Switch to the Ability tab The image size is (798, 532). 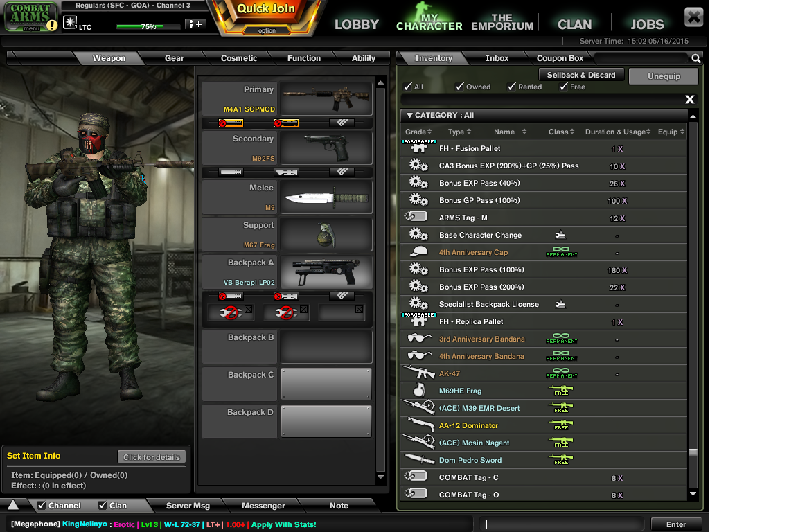pyautogui.click(x=364, y=58)
